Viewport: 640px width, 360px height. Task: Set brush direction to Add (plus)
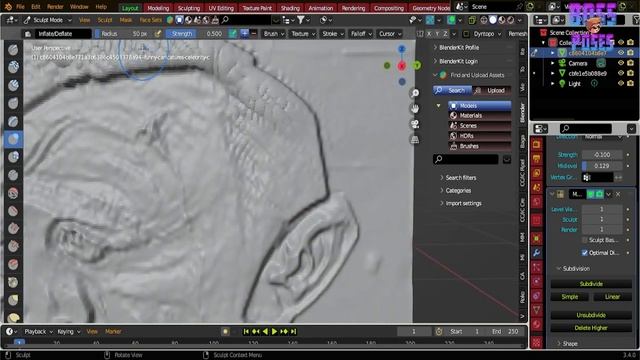tap(244, 34)
